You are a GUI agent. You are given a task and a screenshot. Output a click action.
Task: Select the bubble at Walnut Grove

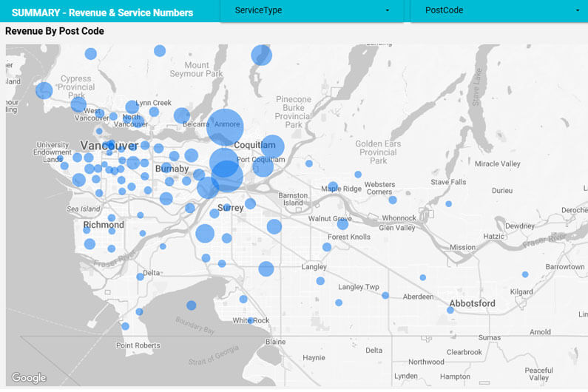[x=342, y=224]
